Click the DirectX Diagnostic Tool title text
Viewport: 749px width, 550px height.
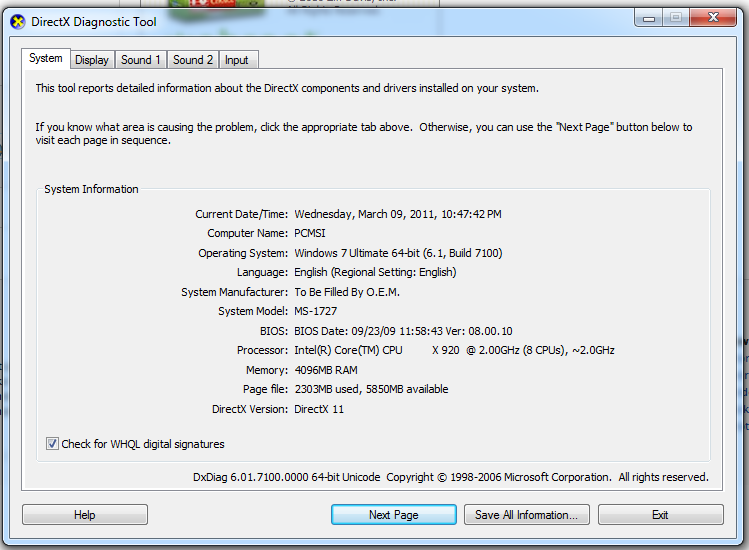(94, 22)
